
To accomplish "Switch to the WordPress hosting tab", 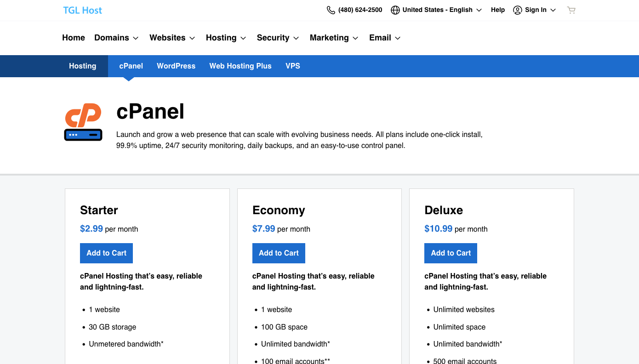I will pos(176,66).
